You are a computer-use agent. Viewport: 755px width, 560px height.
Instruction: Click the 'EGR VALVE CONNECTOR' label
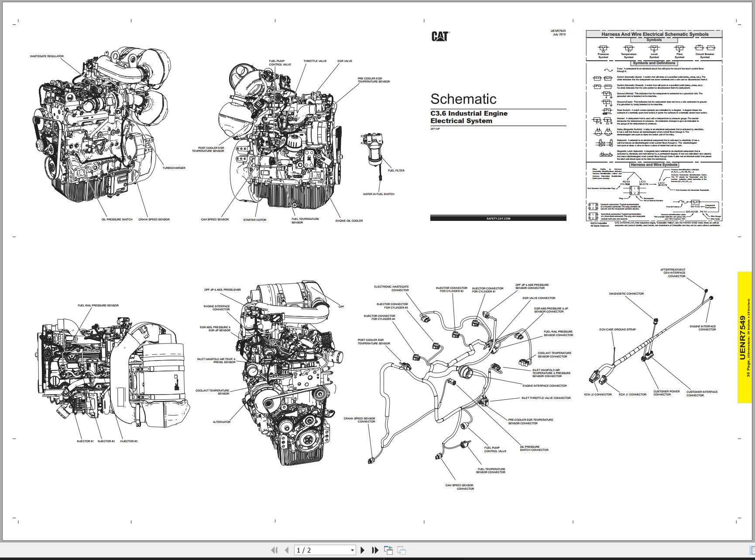[x=539, y=298]
